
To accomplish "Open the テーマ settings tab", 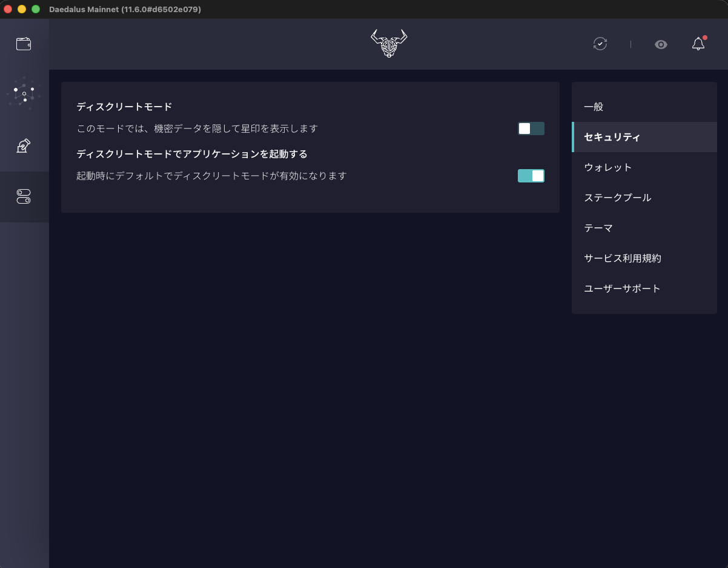I will (x=644, y=228).
